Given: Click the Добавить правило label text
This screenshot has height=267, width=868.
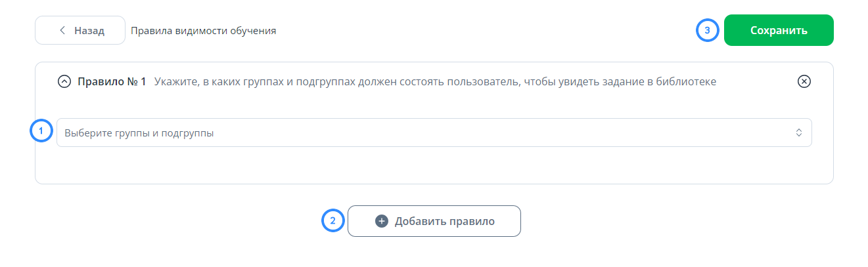Looking at the screenshot, I should (445, 221).
